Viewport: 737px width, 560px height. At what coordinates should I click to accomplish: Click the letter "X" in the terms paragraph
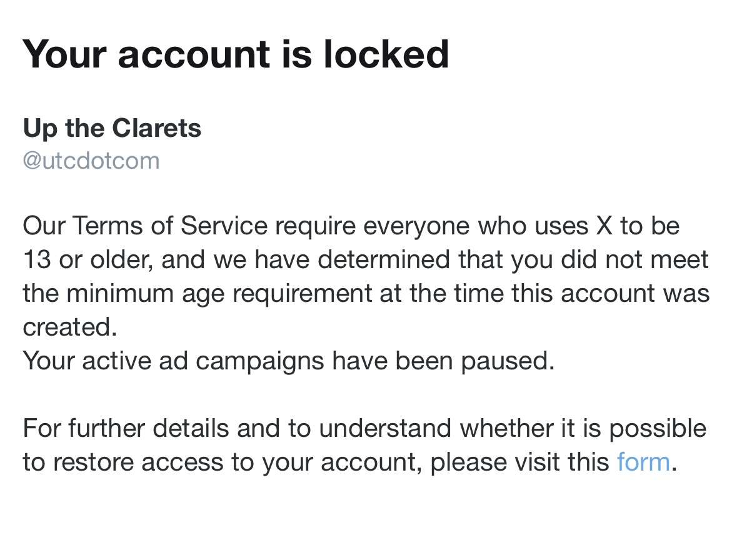point(604,226)
